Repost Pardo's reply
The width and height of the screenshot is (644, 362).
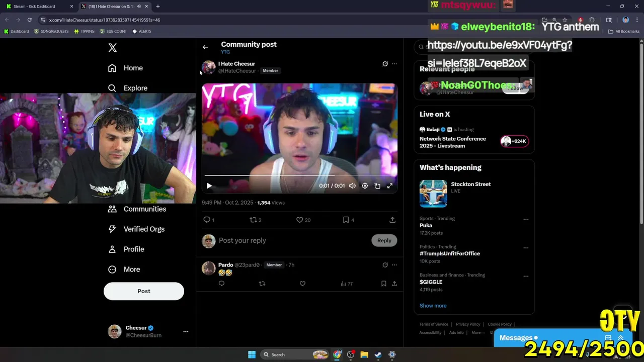pyautogui.click(x=262, y=284)
